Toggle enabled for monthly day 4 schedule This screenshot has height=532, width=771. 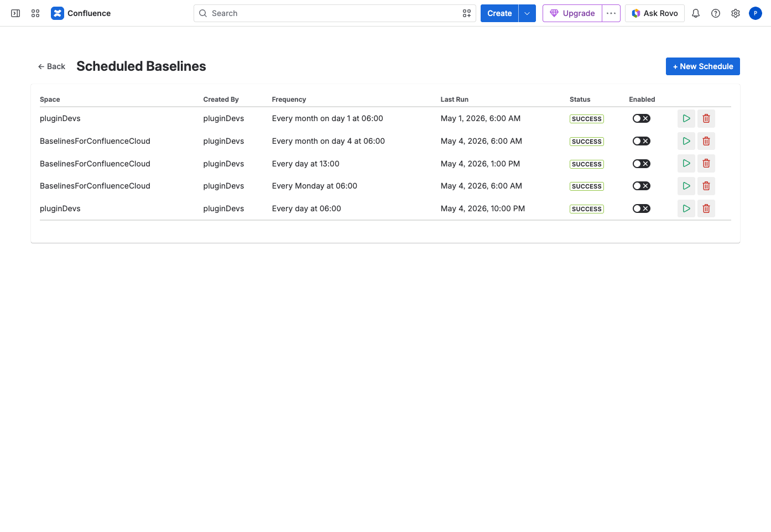click(642, 141)
